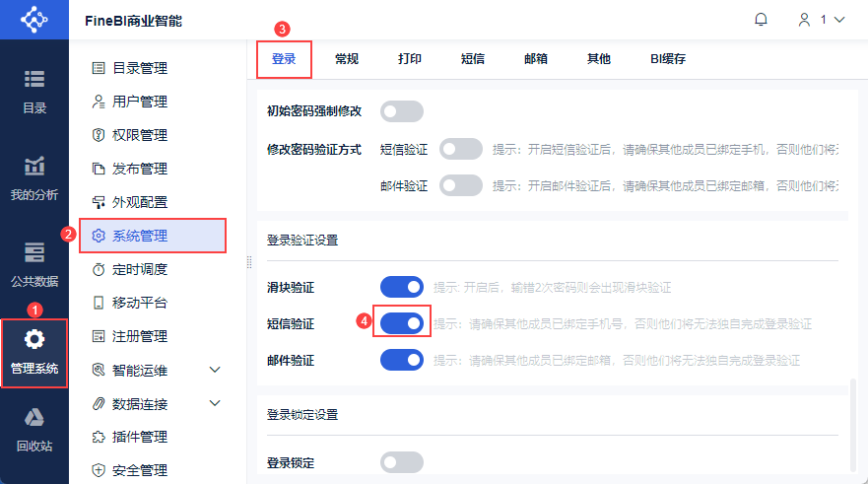The image size is (868, 484).
Task: Enable the 登录锁定 switch
Action: [x=401, y=462]
